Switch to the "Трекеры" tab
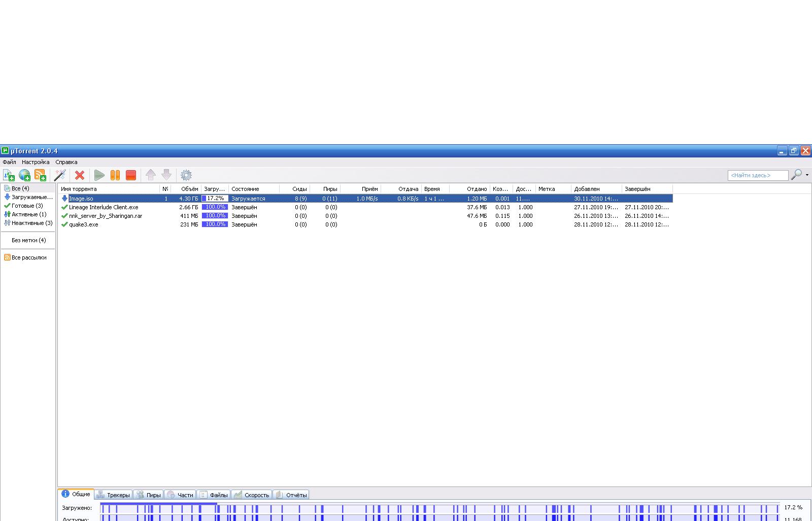The image size is (812, 521). 114,495
